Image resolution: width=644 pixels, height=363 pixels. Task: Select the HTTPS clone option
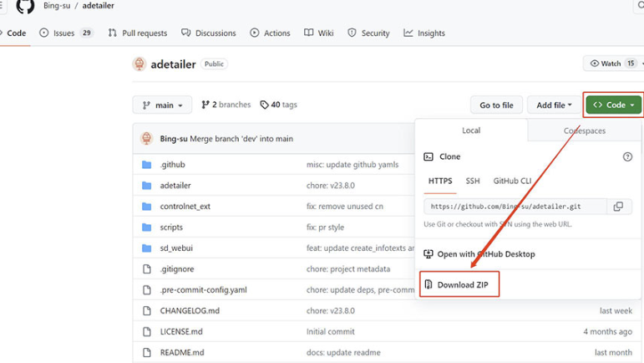tap(440, 181)
